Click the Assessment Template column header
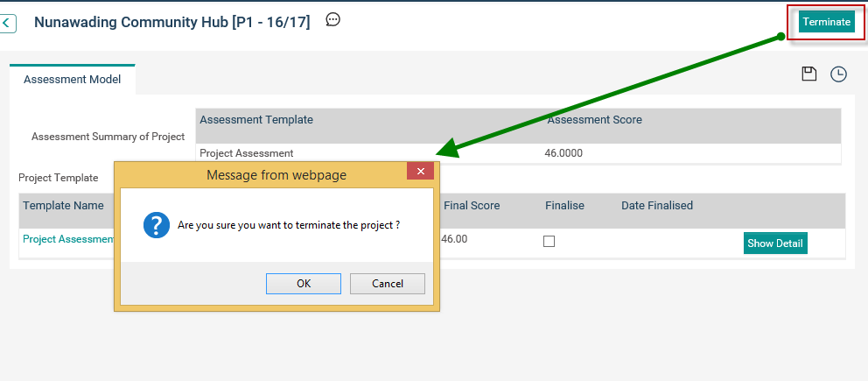Screen dimensions: 868x381 click(256, 120)
